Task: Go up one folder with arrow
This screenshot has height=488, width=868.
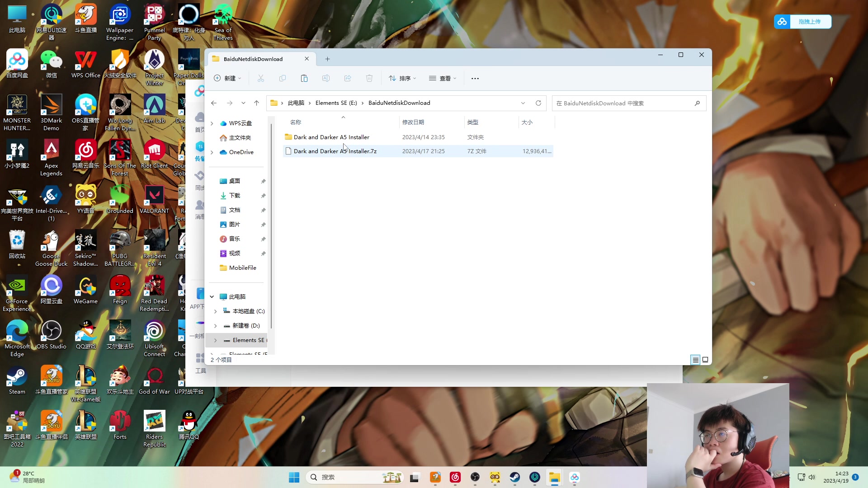Action: [257, 103]
